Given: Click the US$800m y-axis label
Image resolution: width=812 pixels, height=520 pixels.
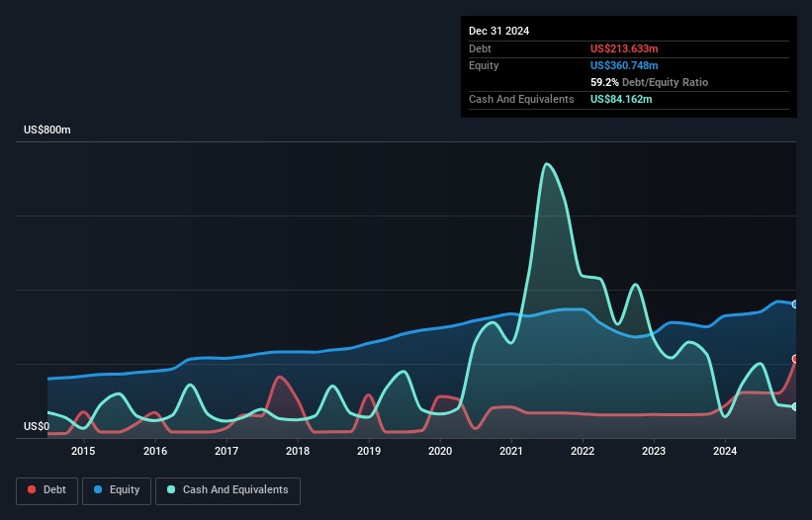Looking at the screenshot, I should click(x=47, y=130).
